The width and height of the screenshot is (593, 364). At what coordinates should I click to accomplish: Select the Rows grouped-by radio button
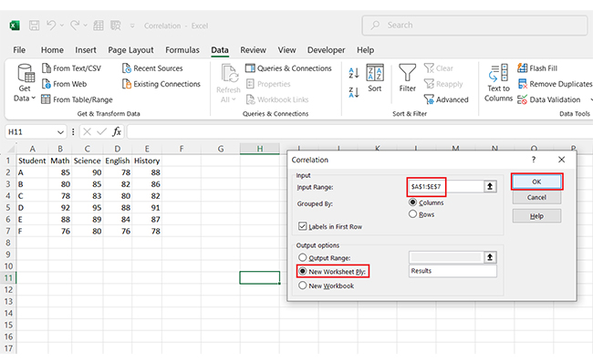coord(413,214)
